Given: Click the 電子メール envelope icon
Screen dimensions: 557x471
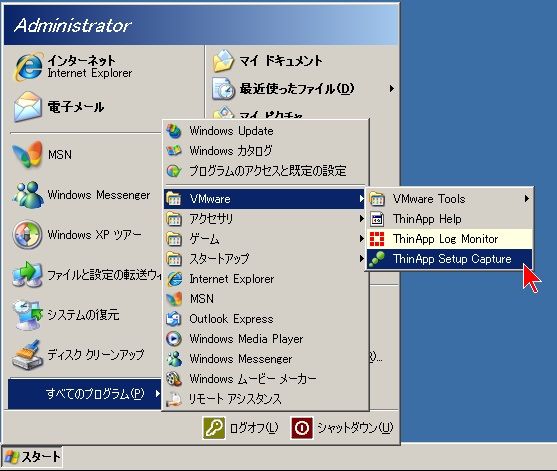Looking at the screenshot, I should [x=28, y=107].
